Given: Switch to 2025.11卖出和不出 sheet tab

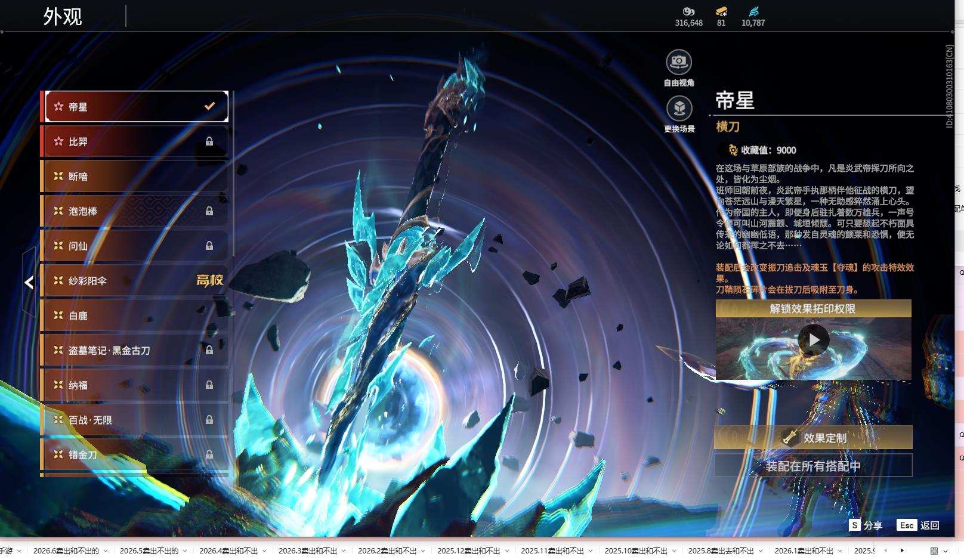Looking at the screenshot, I should tap(552, 551).
